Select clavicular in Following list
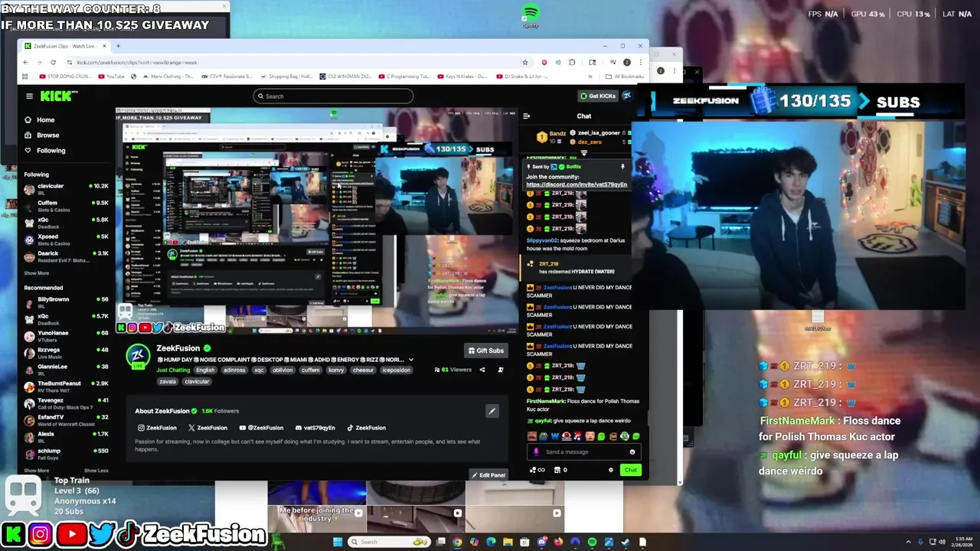This screenshot has height=551, width=980. tap(67, 189)
